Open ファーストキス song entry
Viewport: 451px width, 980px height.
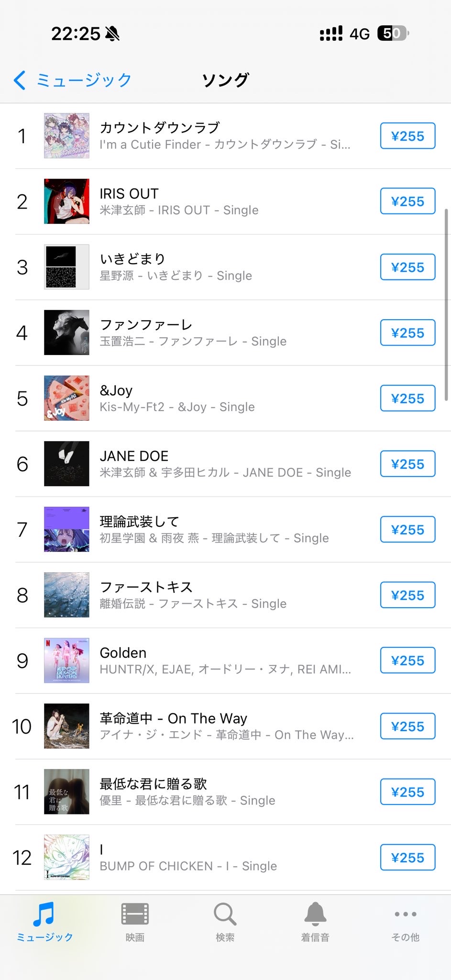point(146,587)
